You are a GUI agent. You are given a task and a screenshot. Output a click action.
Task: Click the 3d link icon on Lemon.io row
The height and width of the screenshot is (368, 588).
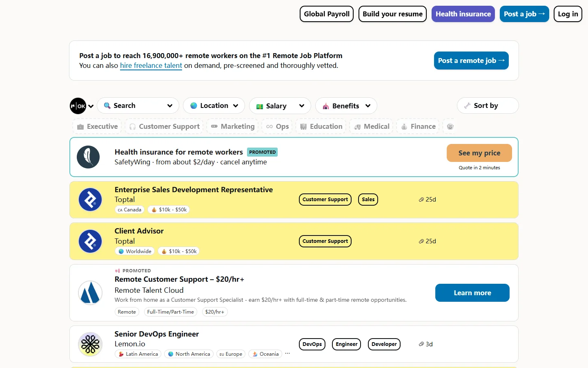point(421,344)
